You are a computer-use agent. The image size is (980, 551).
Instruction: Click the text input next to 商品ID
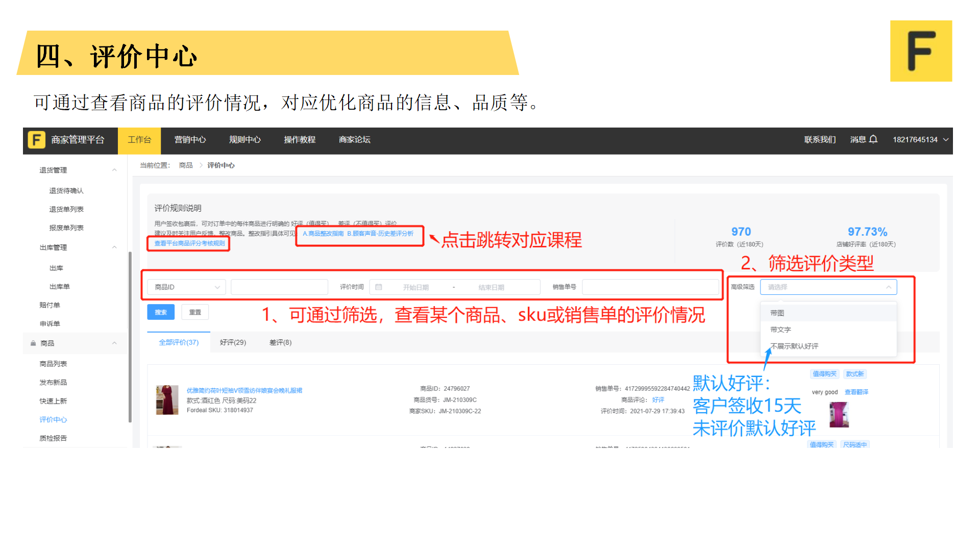(x=279, y=287)
